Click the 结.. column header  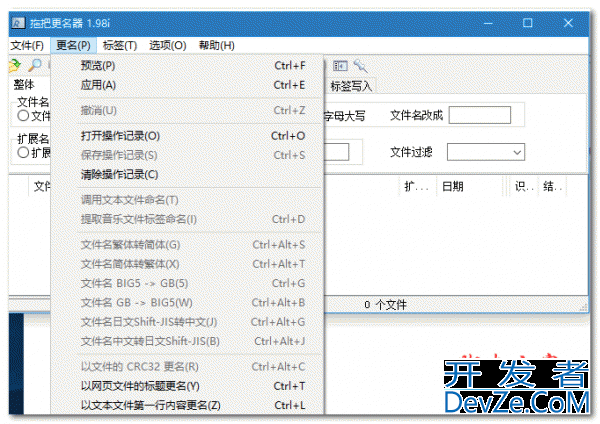click(552, 186)
